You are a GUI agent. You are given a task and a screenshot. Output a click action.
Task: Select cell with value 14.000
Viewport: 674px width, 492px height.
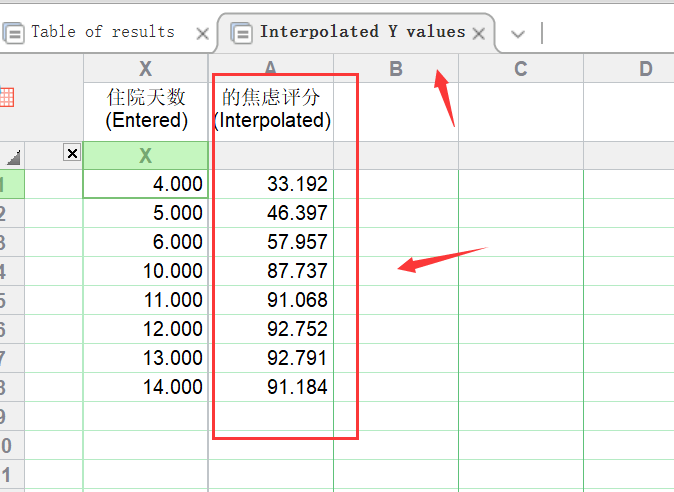tap(146, 387)
